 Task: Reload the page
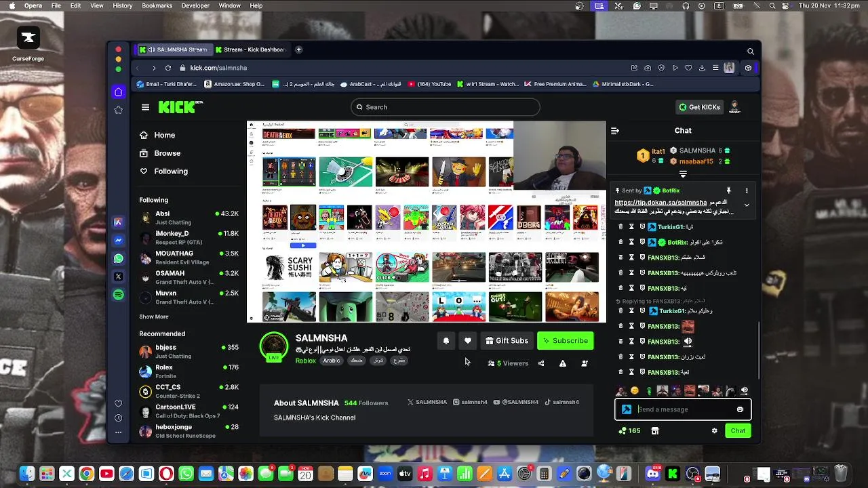click(x=168, y=68)
